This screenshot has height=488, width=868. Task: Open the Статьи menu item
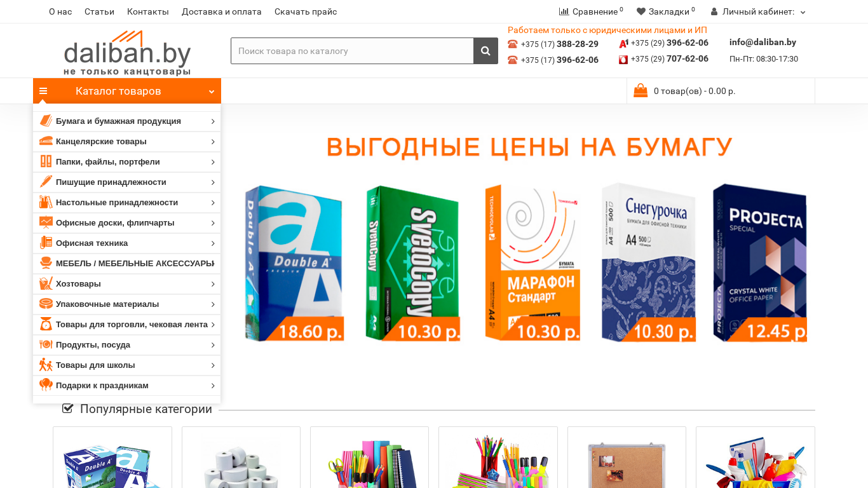(99, 11)
